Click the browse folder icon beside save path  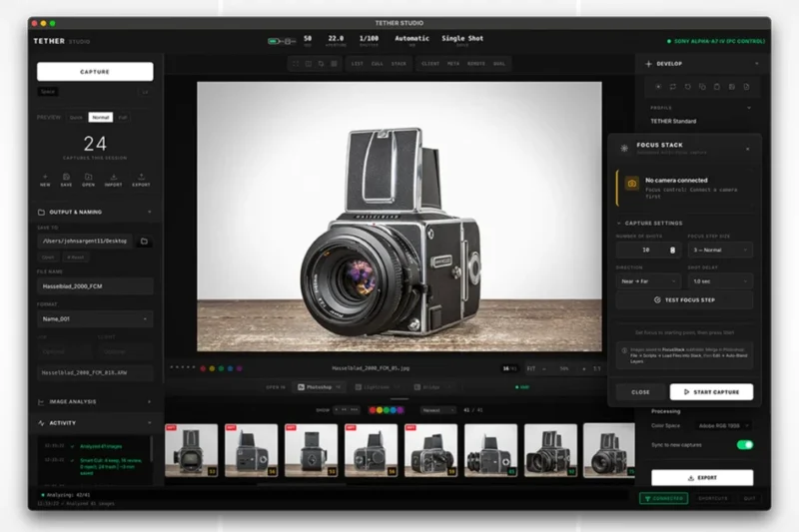click(x=144, y=241)
